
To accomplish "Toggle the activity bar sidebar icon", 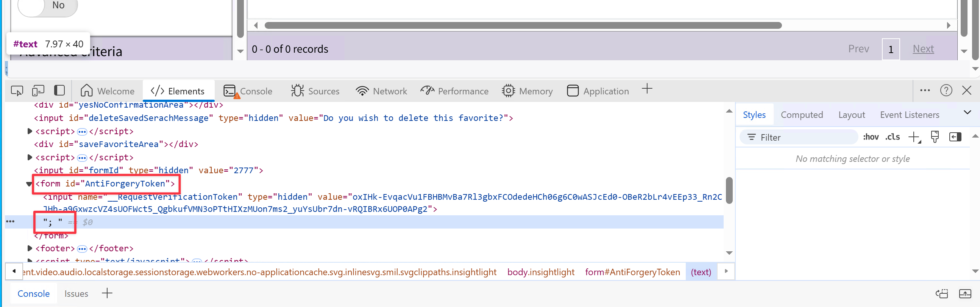I will click(x=59, y=91).
